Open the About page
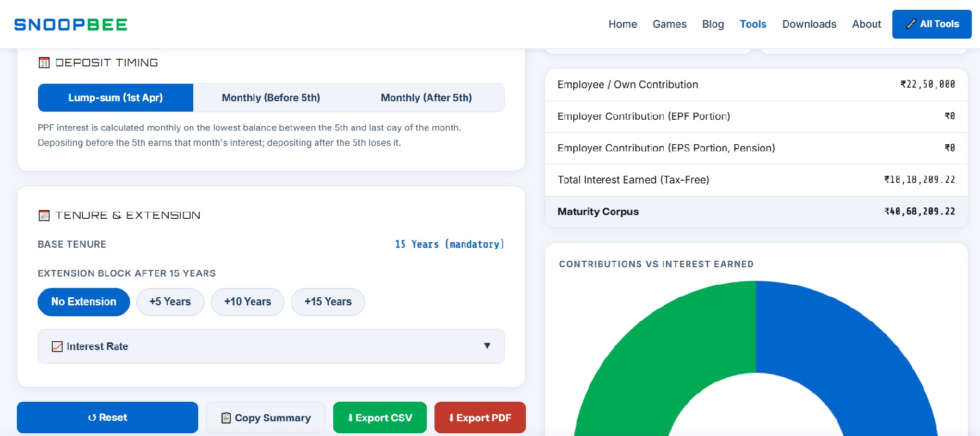 pos(867,24)
